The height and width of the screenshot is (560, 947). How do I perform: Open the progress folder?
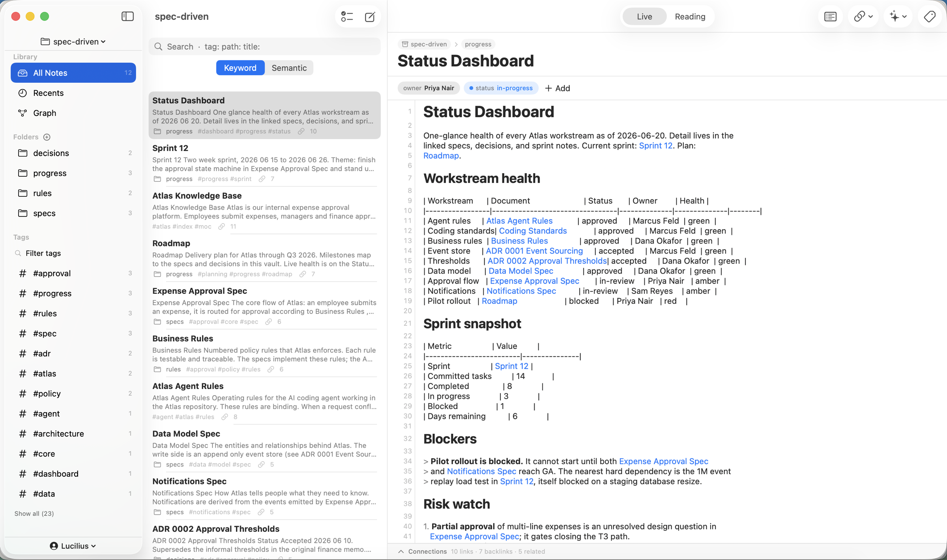(73, 173)
